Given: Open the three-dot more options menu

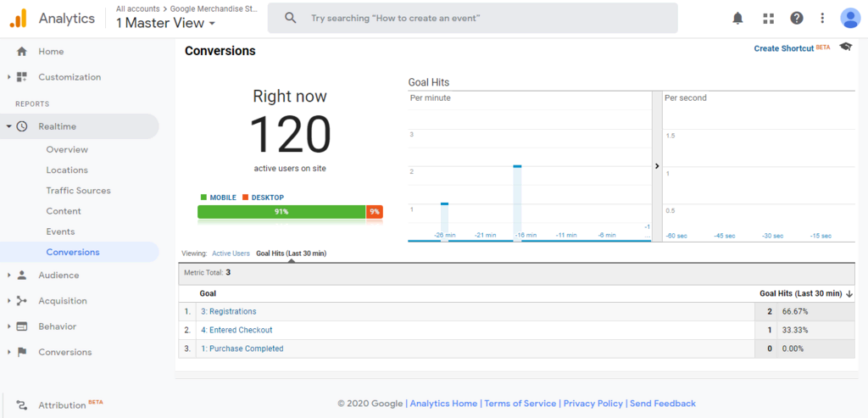Looking at the screenshot, I should coord(822,18).
